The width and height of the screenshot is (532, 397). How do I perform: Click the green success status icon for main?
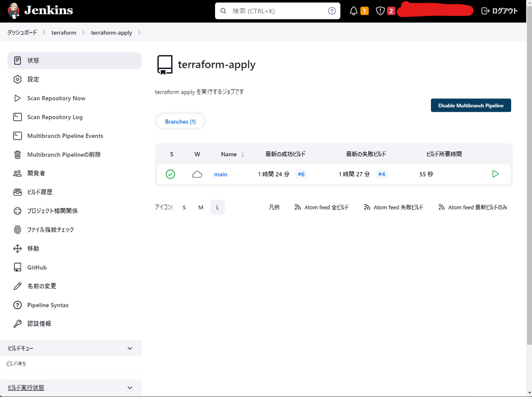tap(170, 174)
